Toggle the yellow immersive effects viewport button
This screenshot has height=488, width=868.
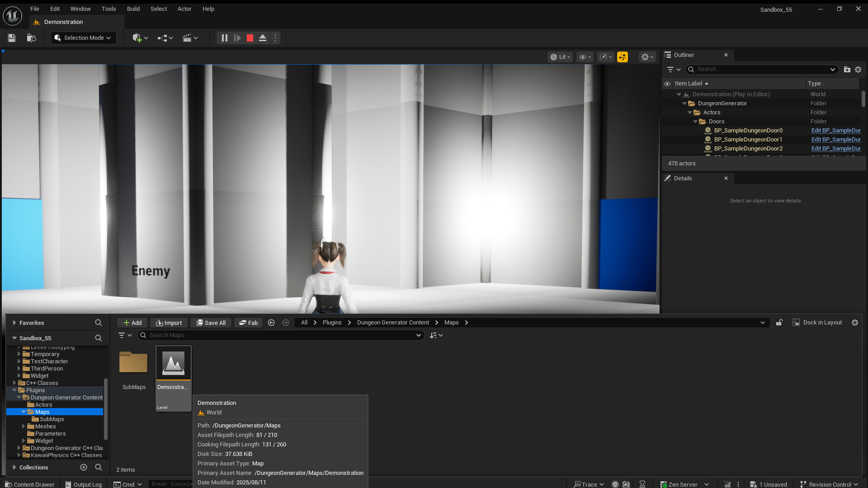[x=623, y=57]
